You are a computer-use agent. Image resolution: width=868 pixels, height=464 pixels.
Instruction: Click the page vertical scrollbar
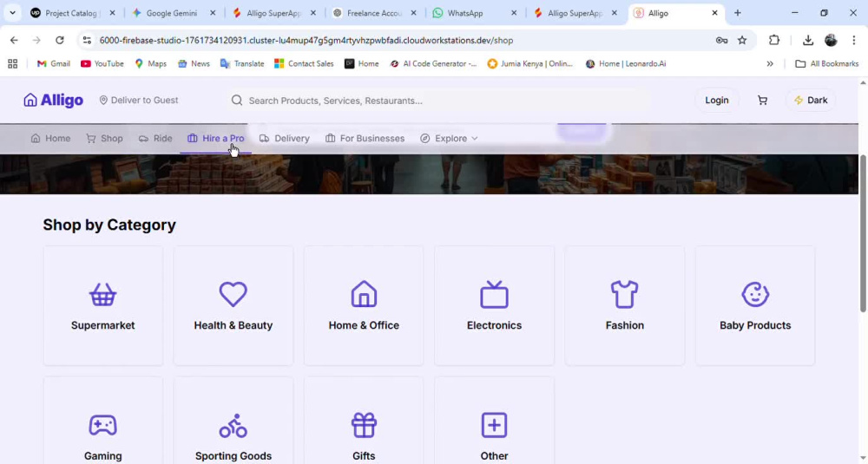pos(863,234)
